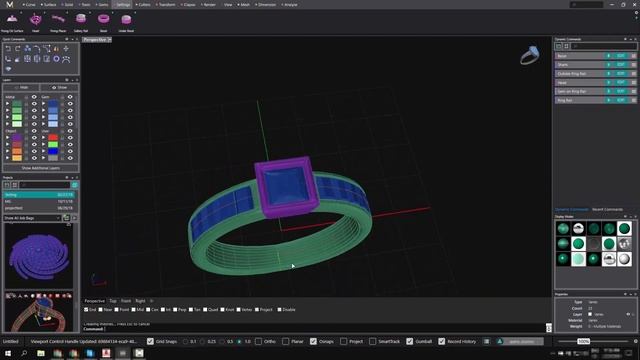Click the MatrixGold logo icon
640x360 pixels.
click(x=9, y=4)
